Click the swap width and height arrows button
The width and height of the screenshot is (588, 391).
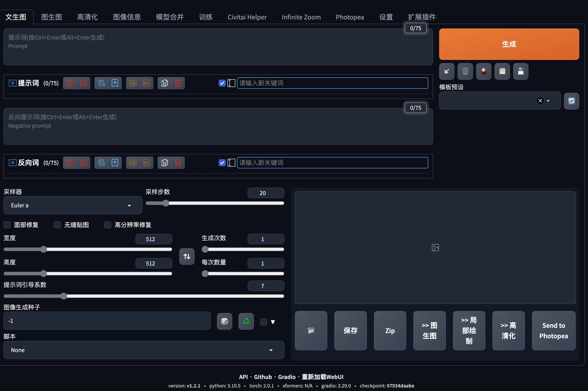click(187, 256)
